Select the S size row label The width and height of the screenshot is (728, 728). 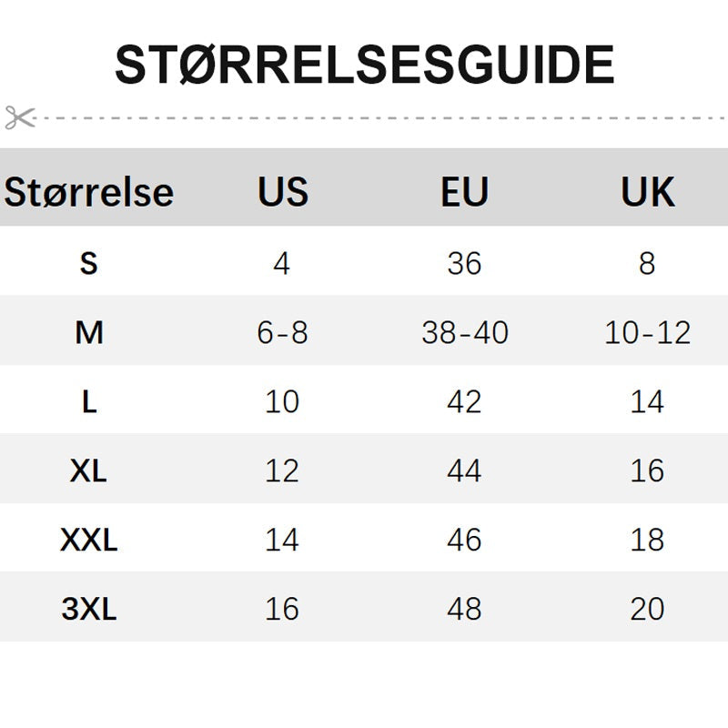pos(88,264)
